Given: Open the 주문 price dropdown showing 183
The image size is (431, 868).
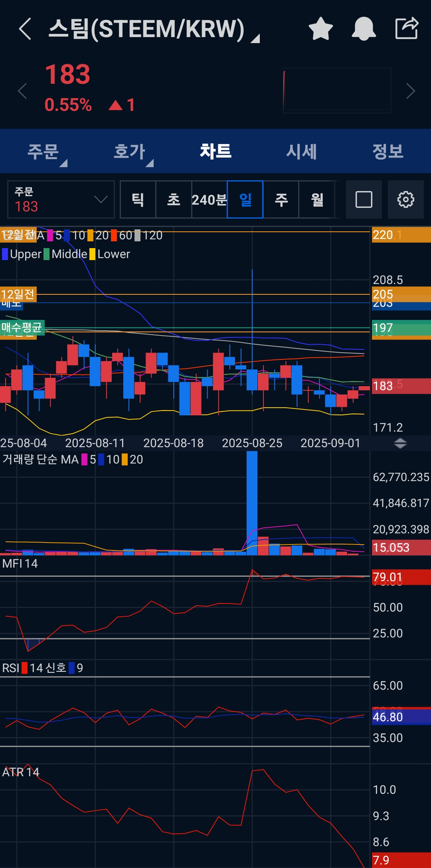Looking at the screenshot, I should [x=61, y=199].
